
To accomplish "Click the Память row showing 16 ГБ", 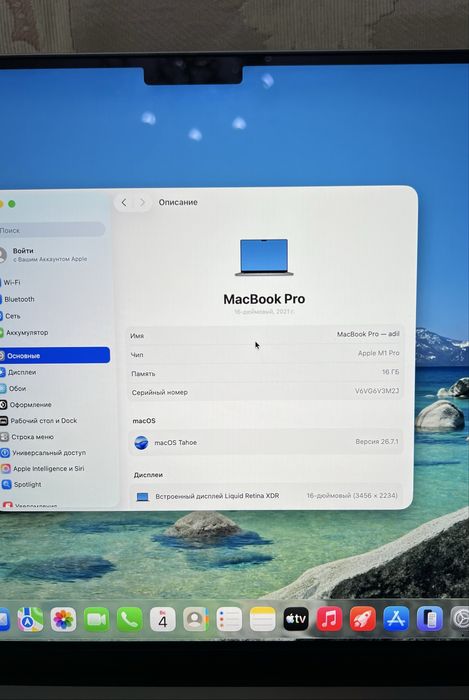I will (266, 373).
